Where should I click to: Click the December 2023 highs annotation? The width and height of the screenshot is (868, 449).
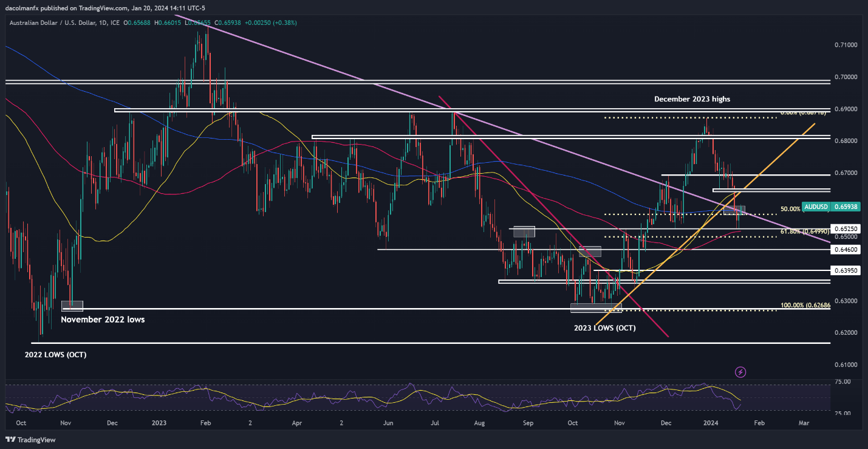tap(692, 98)
